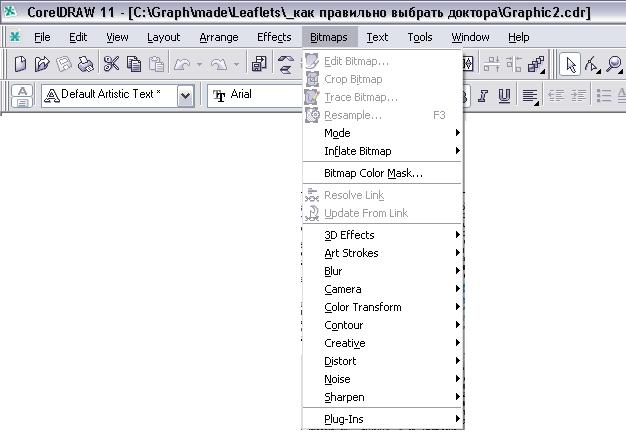This screenshot has height=440, width=626.
Task: Click the arrows box icon right of menu
Action: (468, 64)
